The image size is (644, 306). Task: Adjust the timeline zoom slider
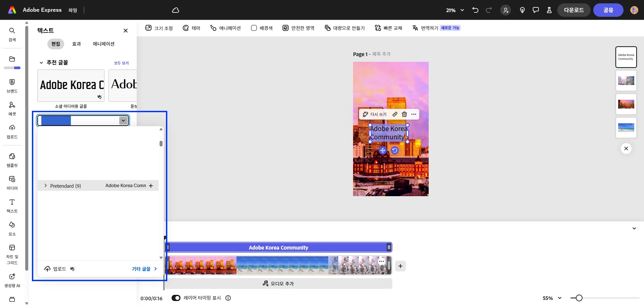(x=579, y=298)
